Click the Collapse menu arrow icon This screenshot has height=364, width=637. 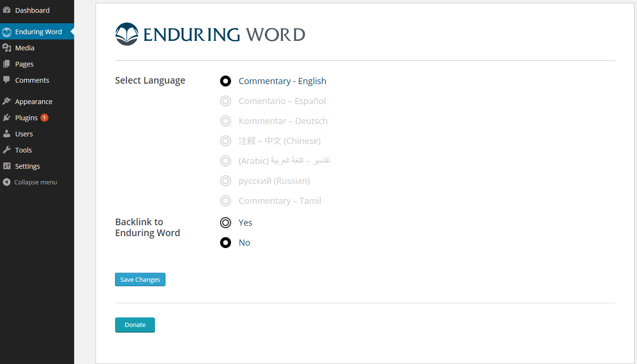(x=7, y=182)
